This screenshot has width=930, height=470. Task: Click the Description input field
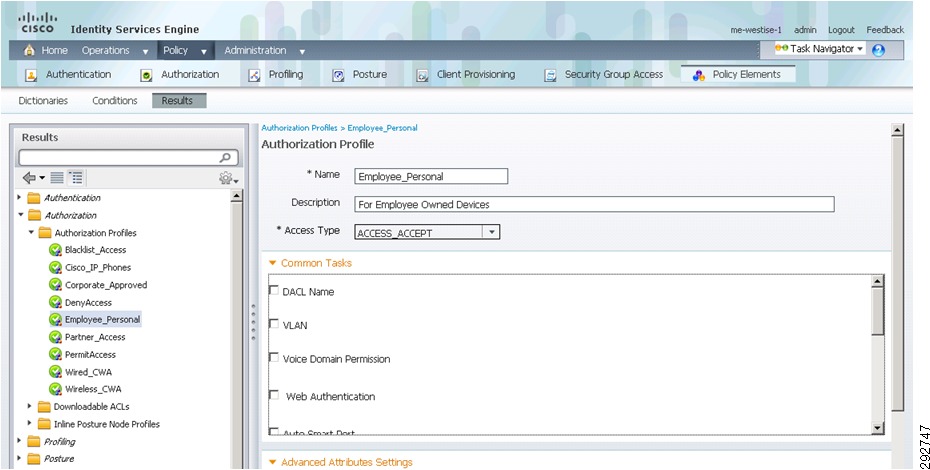click(594, 204)
